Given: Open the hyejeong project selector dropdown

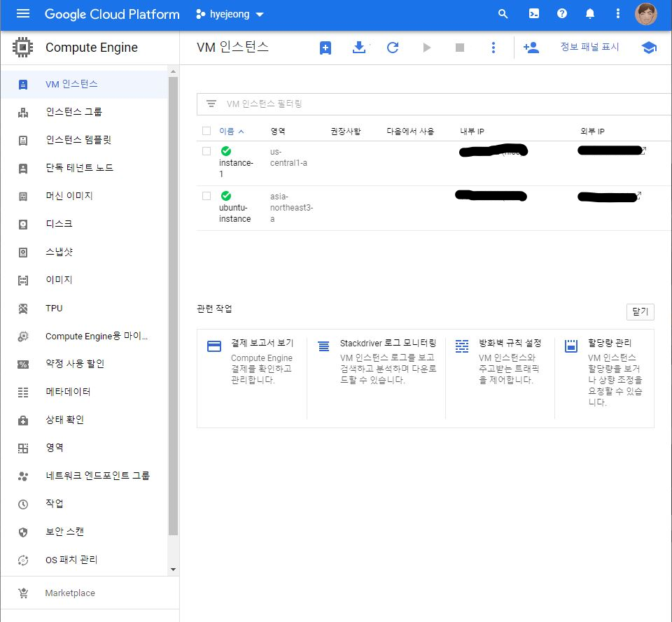Looking at the screenshot, I should tap(230, 14).
